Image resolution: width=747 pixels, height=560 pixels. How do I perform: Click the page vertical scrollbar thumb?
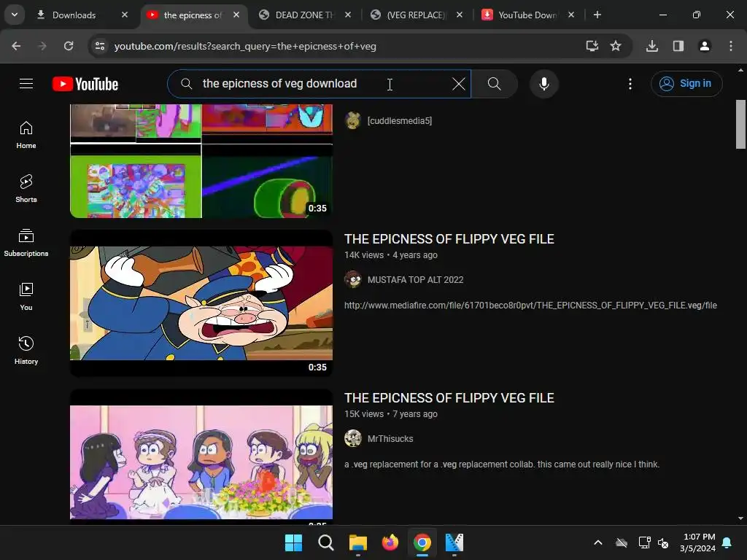point(740,124)
